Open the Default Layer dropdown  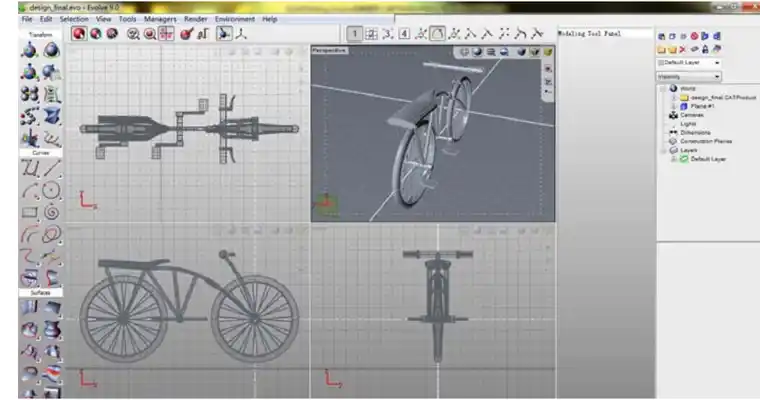point(689,63)
